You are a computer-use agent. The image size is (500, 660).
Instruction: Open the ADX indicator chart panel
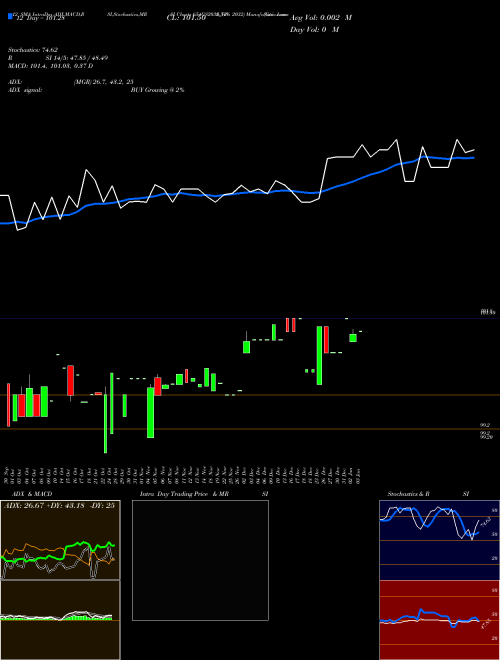(60, 540)
